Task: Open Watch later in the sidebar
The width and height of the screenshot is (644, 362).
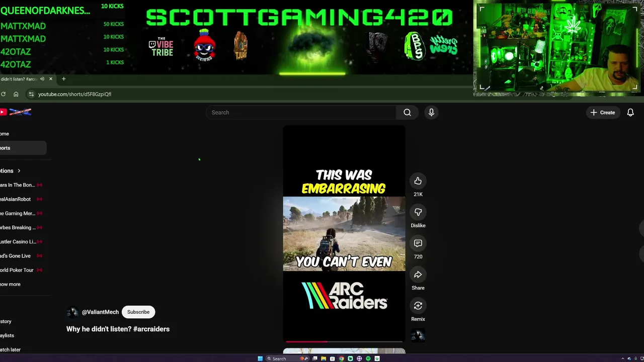Action: 10,349
